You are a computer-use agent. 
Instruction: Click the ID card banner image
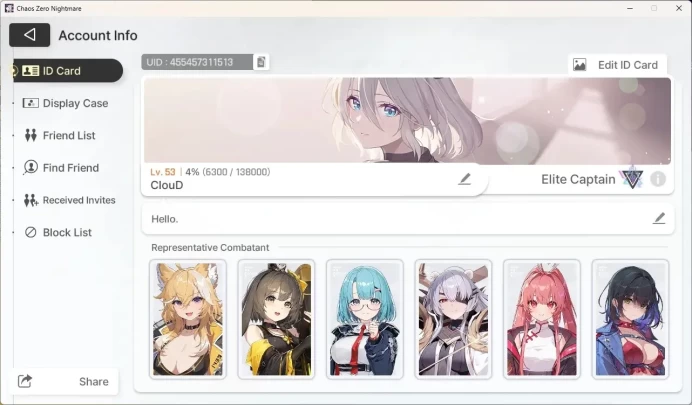click(x=407, y=121)
